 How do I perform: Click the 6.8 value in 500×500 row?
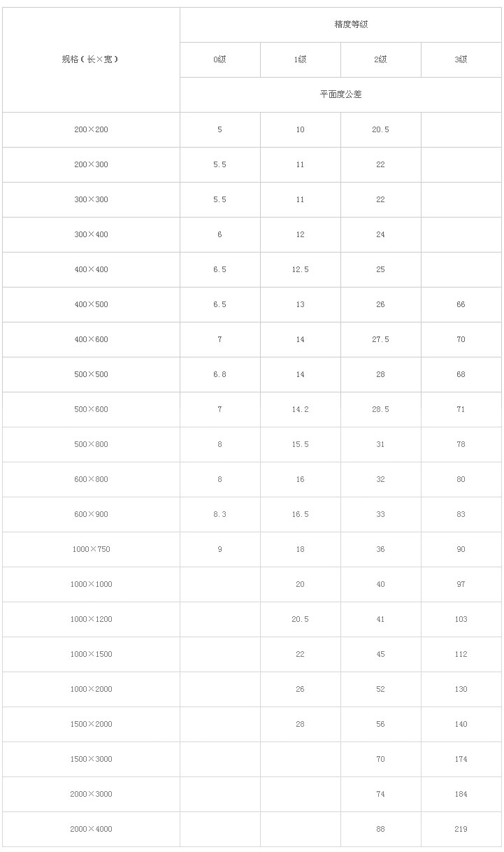pos(220,374)
